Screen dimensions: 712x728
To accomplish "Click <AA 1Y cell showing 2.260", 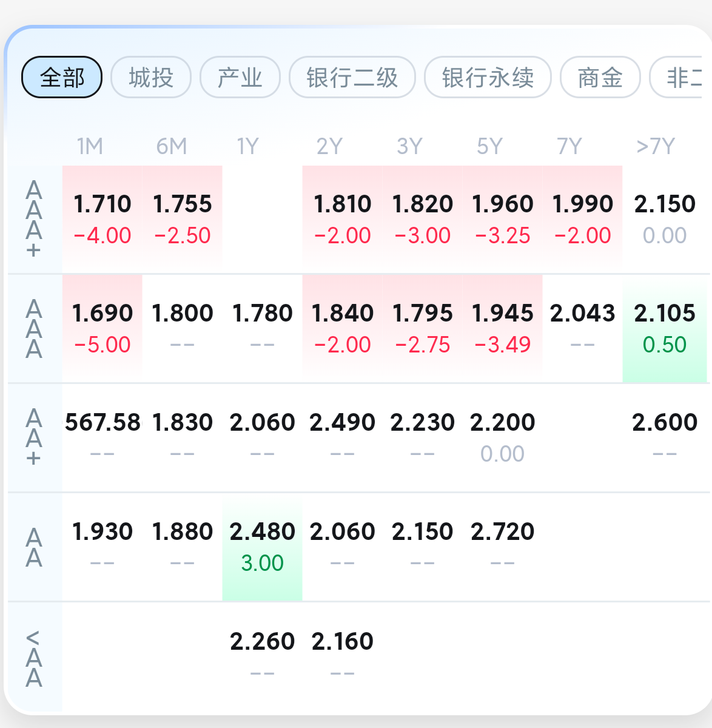I will [263, 656].
